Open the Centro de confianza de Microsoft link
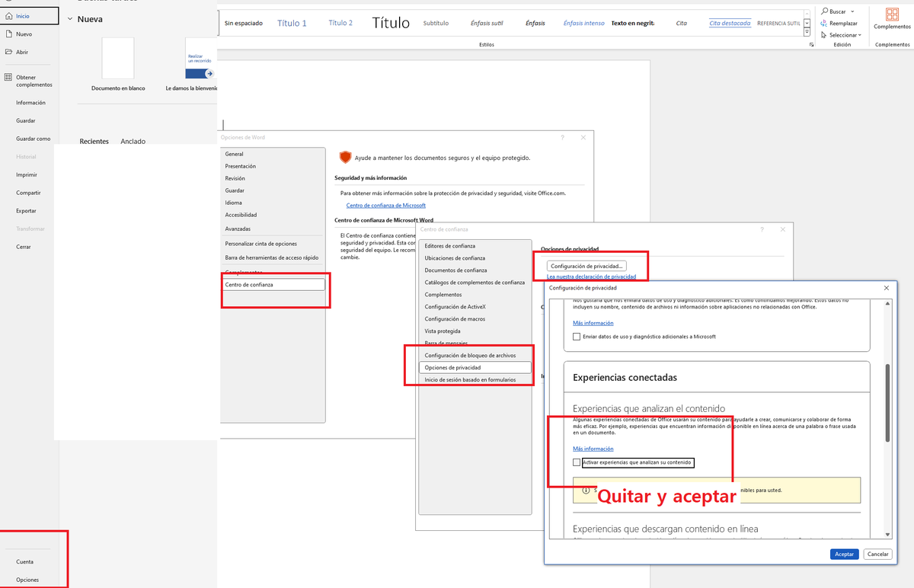 pyautogui.click(x=386, y=205)
